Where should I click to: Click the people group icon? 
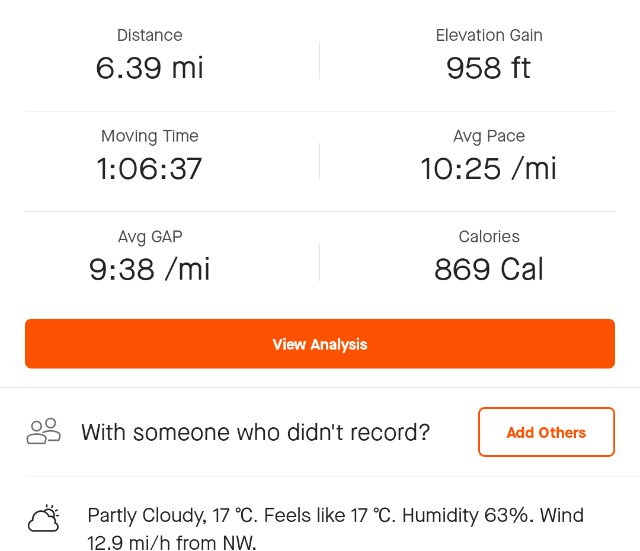click(43, 431)
